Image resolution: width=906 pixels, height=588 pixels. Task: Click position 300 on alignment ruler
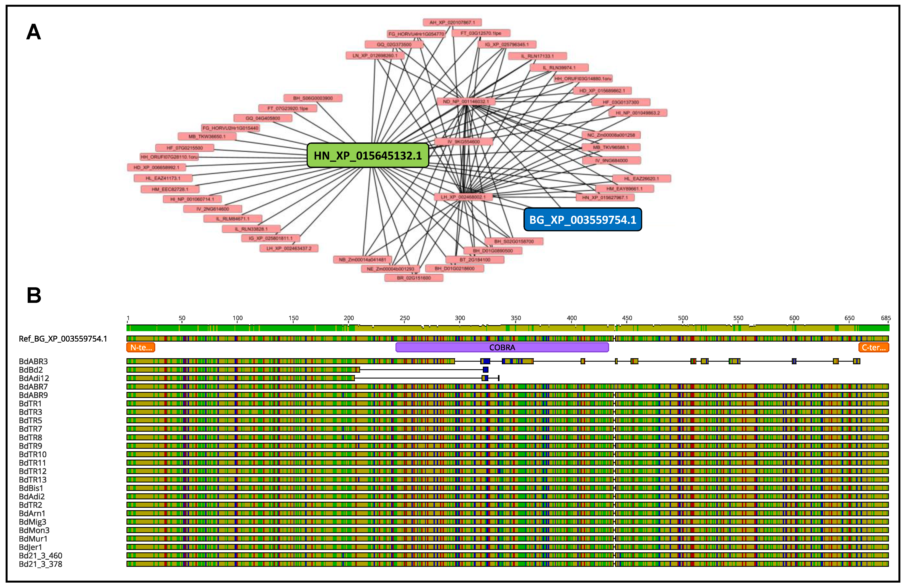click(x=460, y=318)
